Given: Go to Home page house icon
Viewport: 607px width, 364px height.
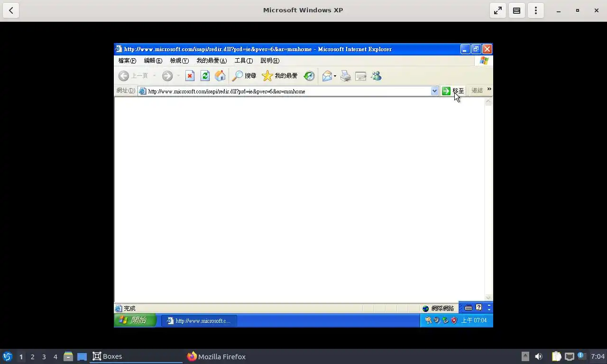Looking at the screenshot, I should 220,76.
